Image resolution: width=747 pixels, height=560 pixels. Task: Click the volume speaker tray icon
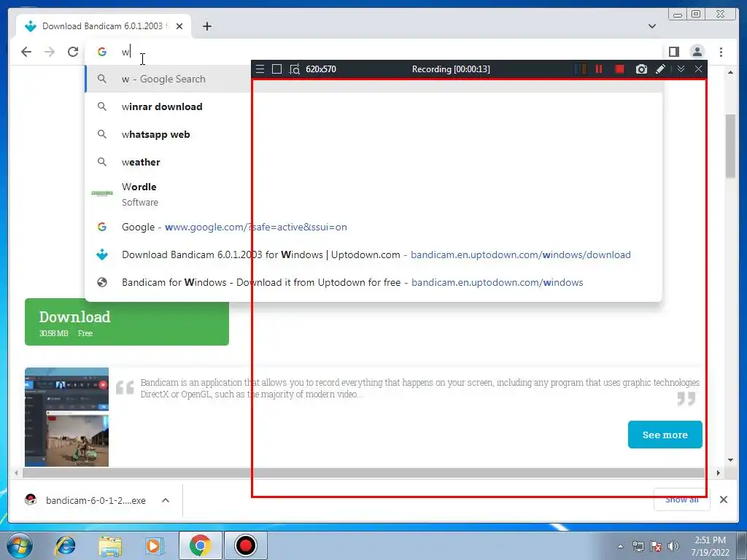pos(673,546)
